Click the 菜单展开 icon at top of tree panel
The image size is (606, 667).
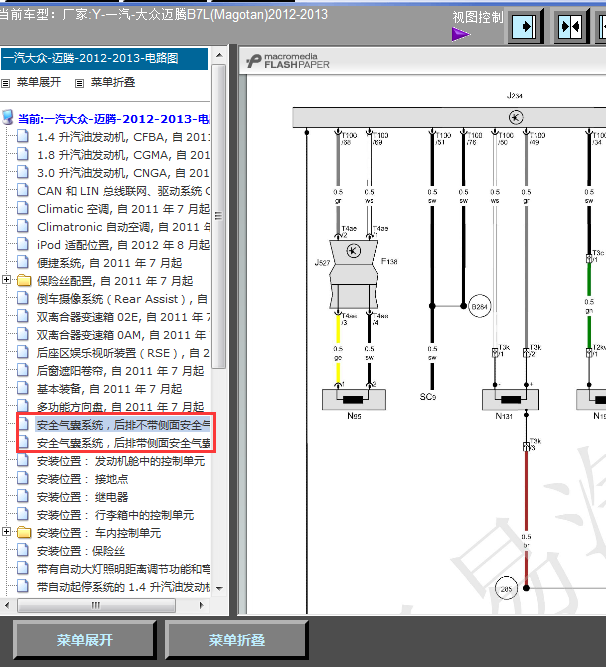point(6,83)
